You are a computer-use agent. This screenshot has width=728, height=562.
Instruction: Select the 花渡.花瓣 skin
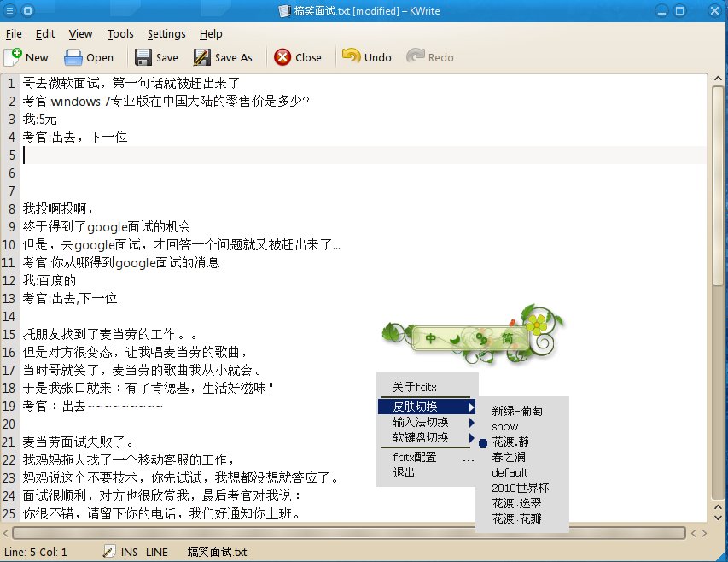tap(522, 518)
